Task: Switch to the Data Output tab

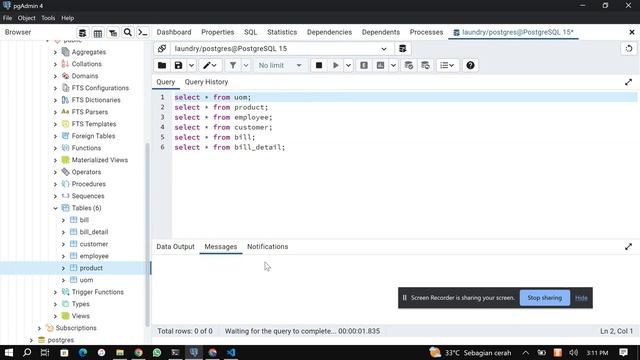Action: [x=176, y=247]
